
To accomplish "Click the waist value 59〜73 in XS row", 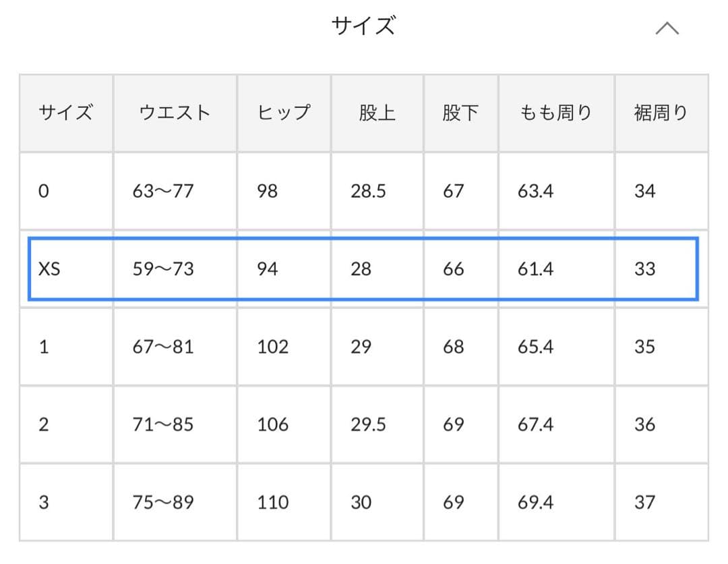I will coord(175,269).
